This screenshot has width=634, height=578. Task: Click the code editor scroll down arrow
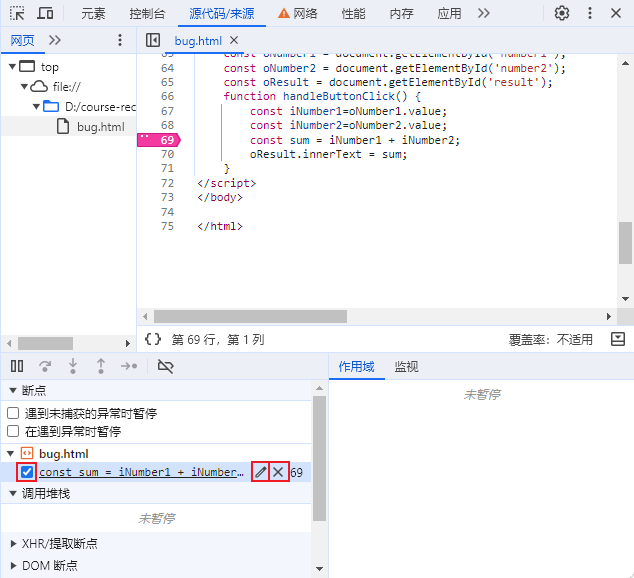point(626,299)
